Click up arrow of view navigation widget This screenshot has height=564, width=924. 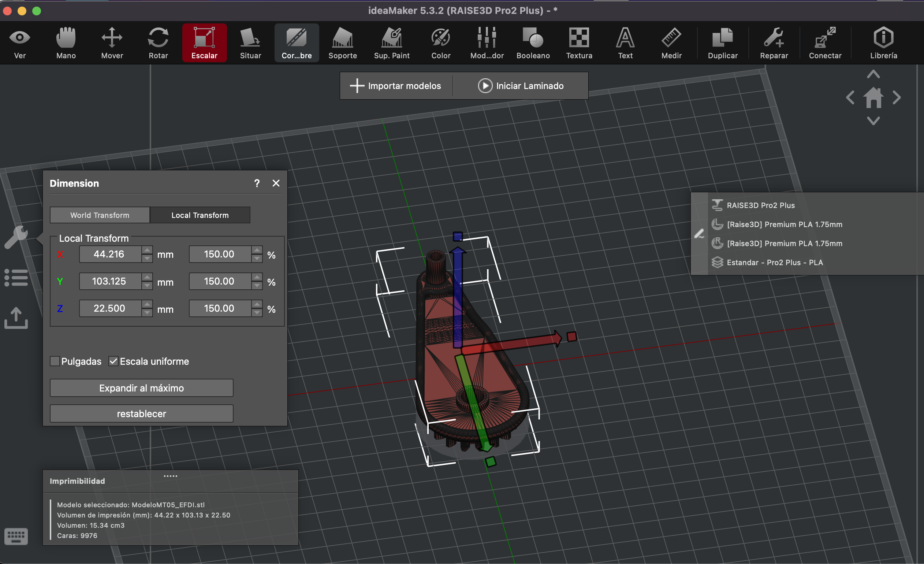[873, 74]
